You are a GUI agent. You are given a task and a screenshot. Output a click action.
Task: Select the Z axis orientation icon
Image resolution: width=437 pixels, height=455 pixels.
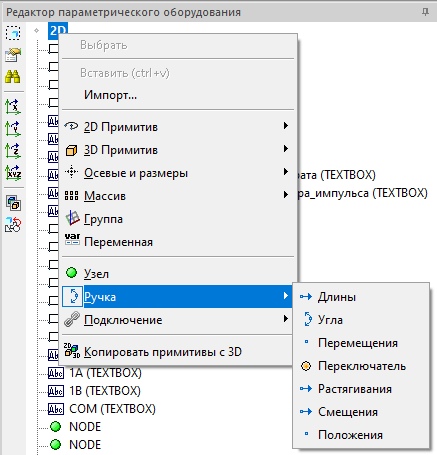click(13, 151)
